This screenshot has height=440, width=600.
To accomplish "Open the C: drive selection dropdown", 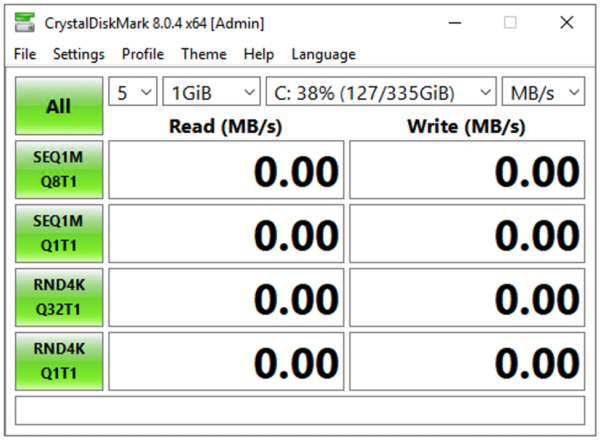I will 381,92.
